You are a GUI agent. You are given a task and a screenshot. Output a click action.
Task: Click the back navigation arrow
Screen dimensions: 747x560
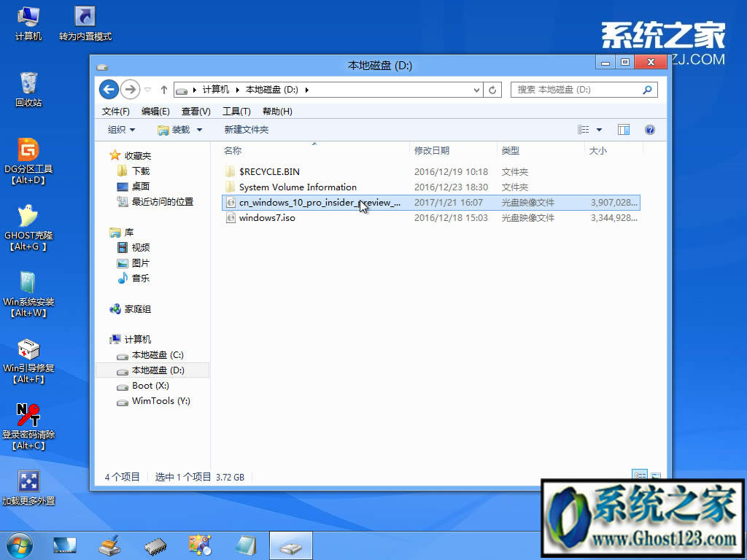109,89
